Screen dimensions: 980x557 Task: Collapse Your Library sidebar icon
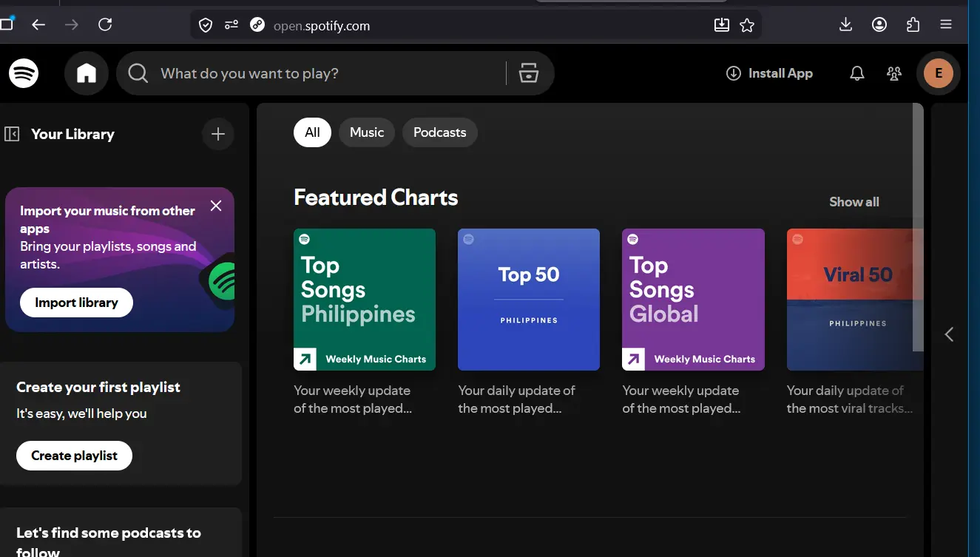click(12, 134)
